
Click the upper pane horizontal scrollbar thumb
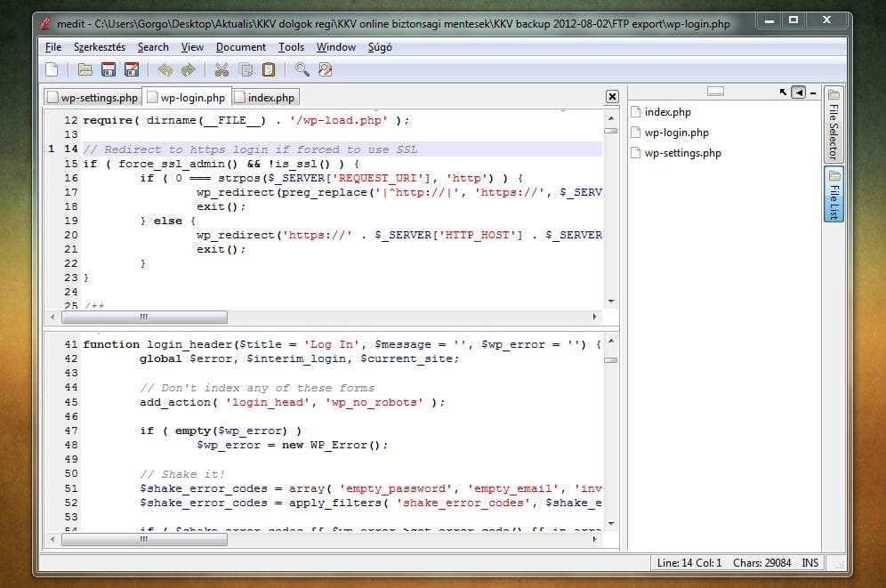[x=144, y=317]
